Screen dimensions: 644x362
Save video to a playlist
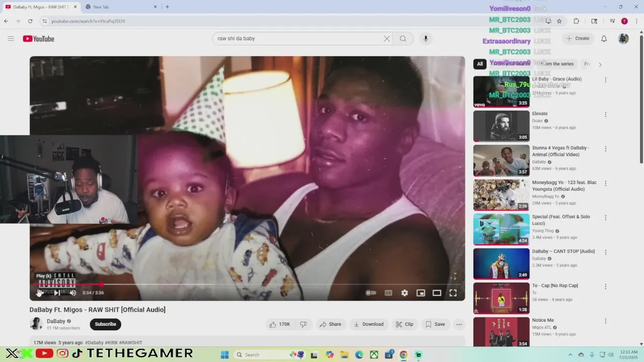point(435,324)
